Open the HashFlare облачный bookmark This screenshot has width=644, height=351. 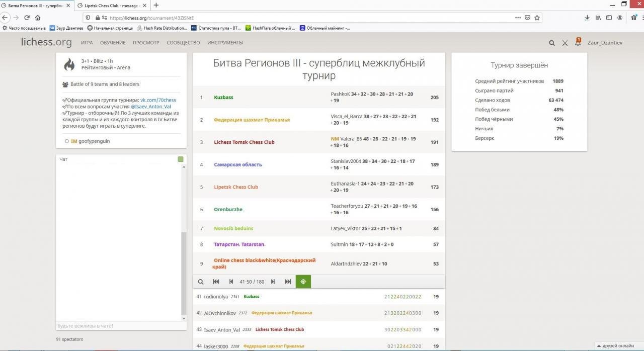(x=270, y=28)
